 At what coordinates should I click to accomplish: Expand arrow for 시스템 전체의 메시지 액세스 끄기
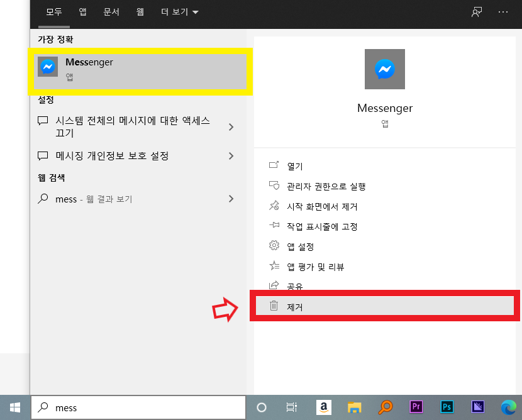tap(231, 127)
